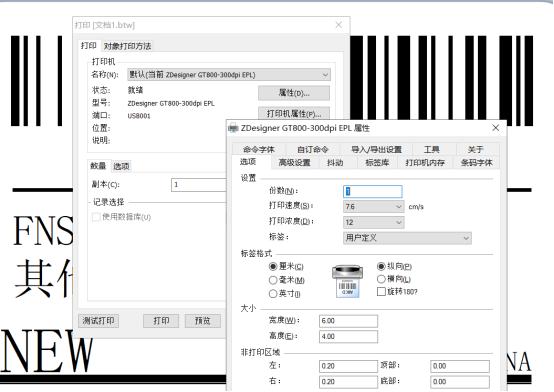Click the 顶部 top margin field
Viewport: 554px width, 392px height.
click(460, 366)
